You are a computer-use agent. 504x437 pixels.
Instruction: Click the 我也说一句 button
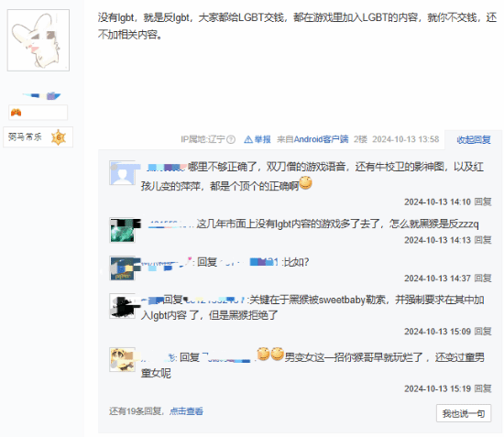pos(464,413)
